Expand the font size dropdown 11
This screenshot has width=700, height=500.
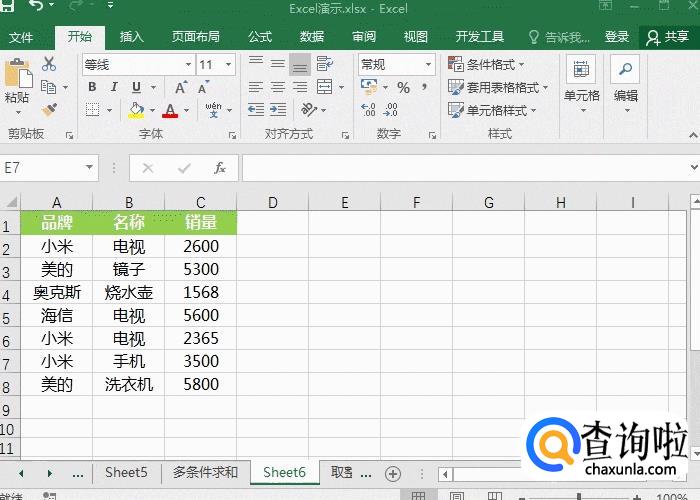click(x=229, y=65)
